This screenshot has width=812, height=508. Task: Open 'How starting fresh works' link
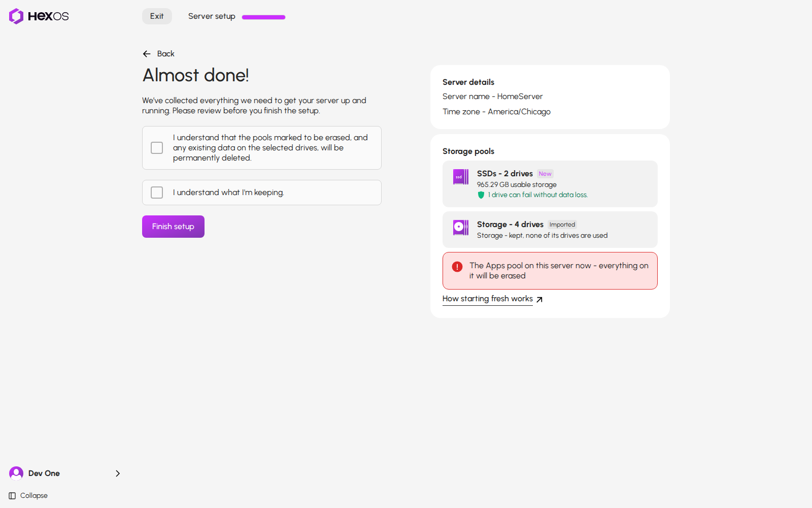tap(488, 299)
